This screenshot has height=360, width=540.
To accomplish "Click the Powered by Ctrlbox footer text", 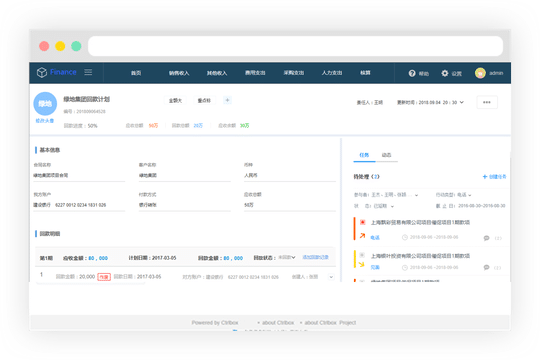I will click(215, 323).
